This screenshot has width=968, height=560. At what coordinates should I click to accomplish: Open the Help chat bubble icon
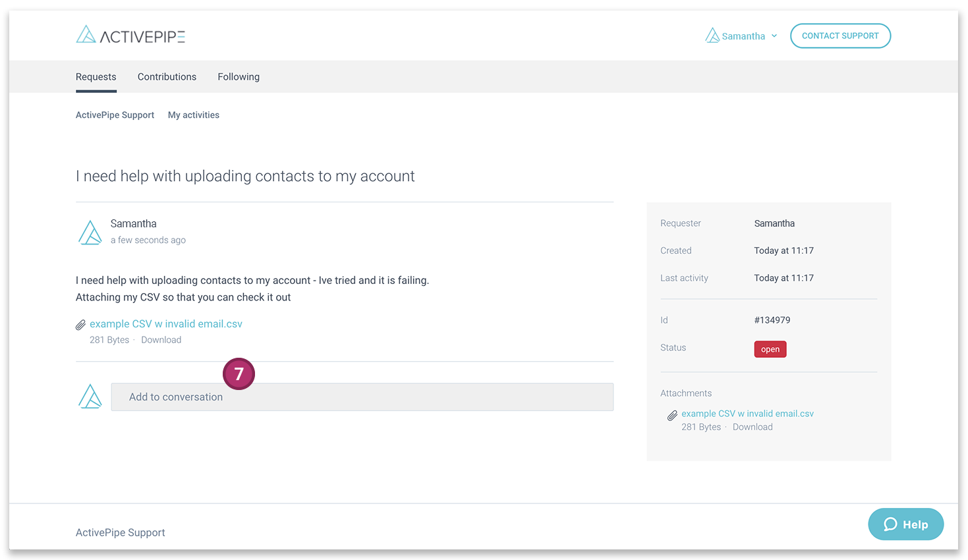click(x=890, y=524)
